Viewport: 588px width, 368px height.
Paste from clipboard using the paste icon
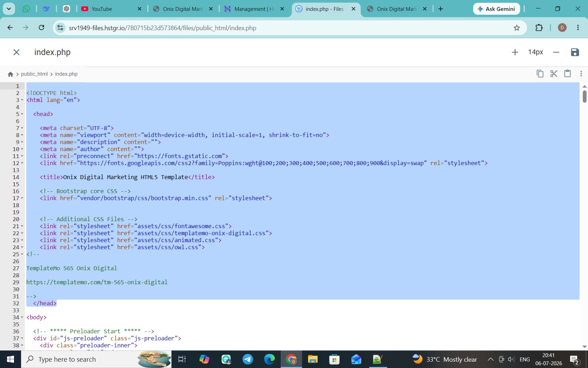pos(567,74)
